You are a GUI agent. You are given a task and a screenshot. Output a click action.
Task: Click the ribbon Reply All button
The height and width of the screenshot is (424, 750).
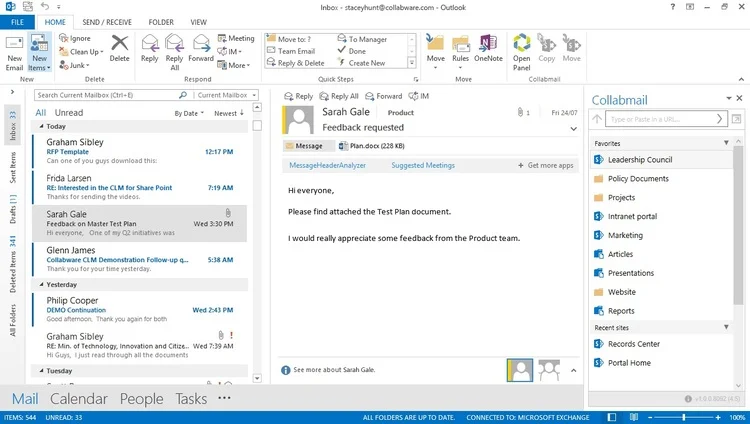coord(175,53)
